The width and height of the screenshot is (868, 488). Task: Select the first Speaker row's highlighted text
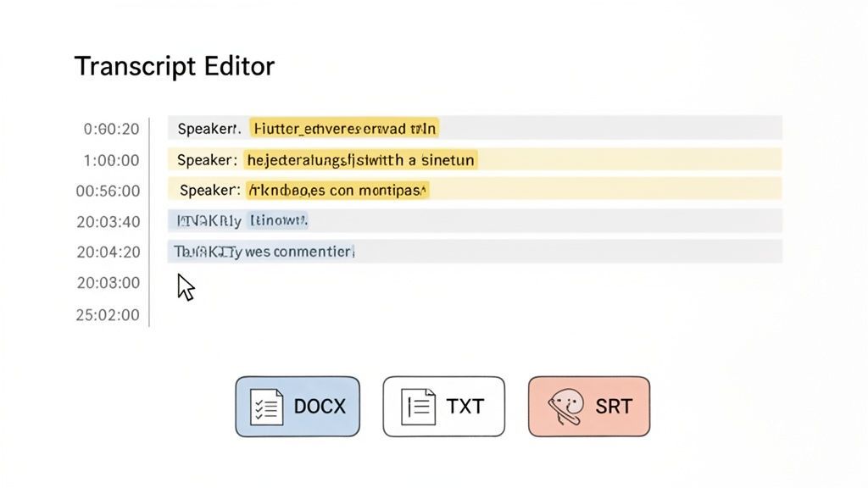coord(346,128)
